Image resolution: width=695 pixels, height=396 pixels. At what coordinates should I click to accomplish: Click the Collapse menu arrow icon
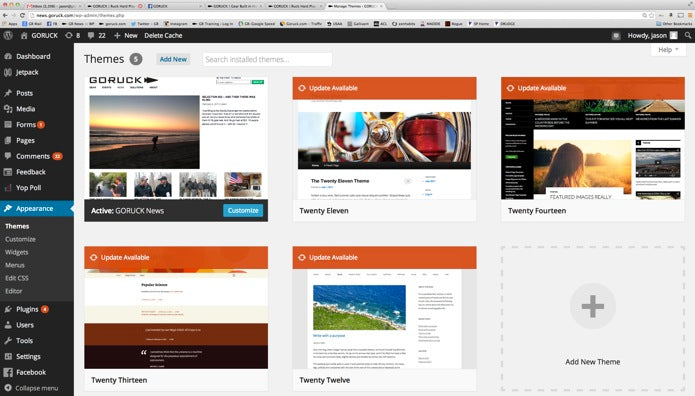8,388
